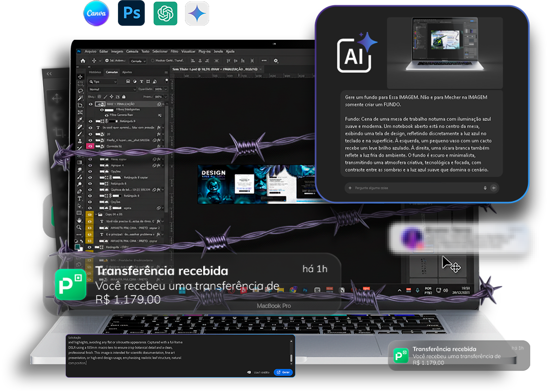
Task: Select the Hand tool
Action: click(80, 220)
